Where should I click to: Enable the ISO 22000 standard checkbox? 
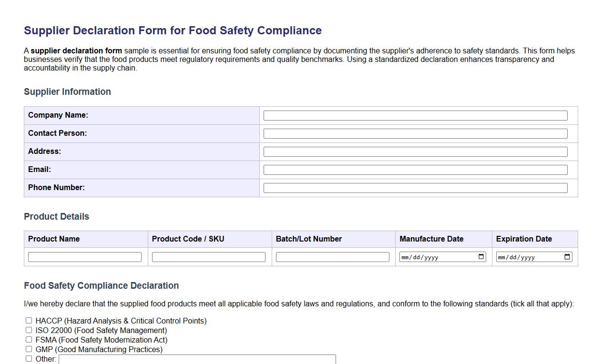[29, 330]
